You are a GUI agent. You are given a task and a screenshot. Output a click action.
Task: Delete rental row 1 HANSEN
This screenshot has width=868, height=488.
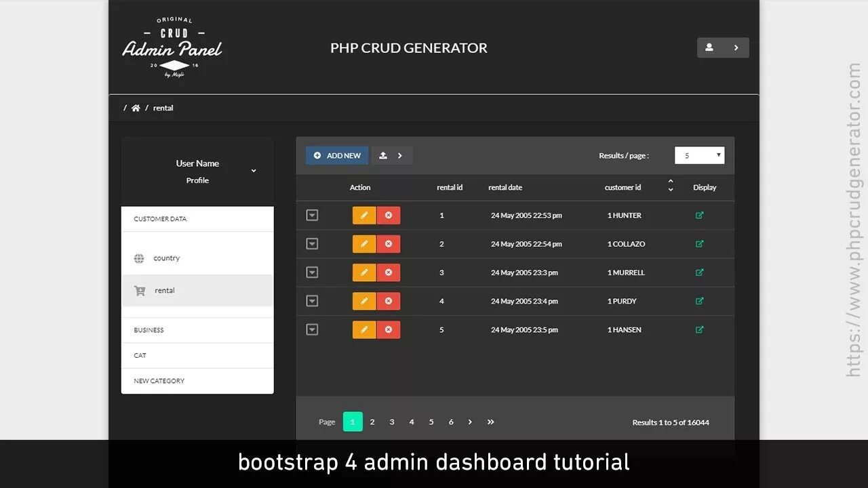(389, 329)
